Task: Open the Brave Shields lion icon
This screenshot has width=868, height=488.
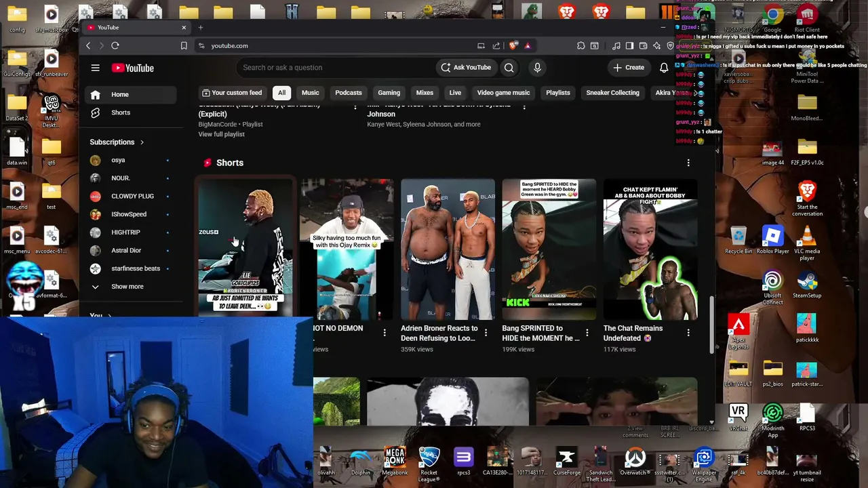Action: pyautogui.click(x=513, y=45)
